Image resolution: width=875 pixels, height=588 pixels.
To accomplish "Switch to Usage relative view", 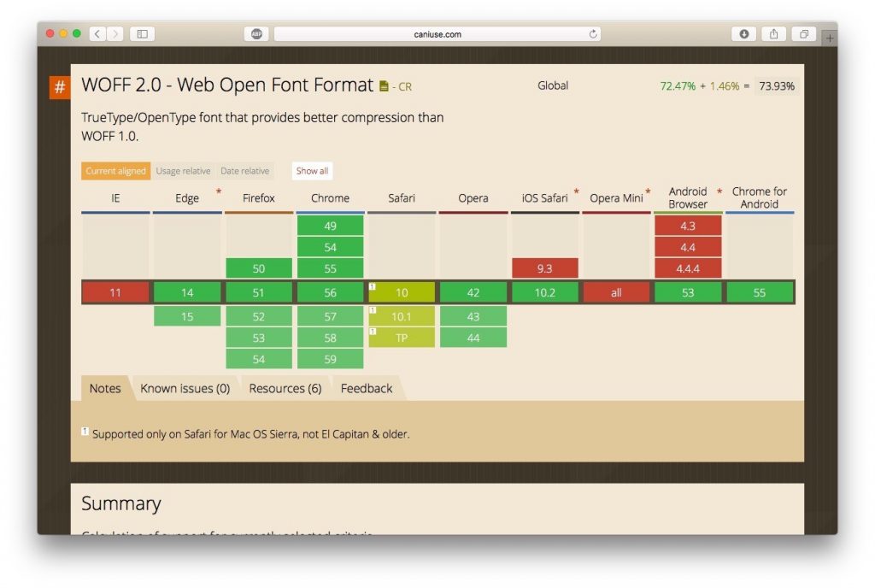I will click(183, 171).
